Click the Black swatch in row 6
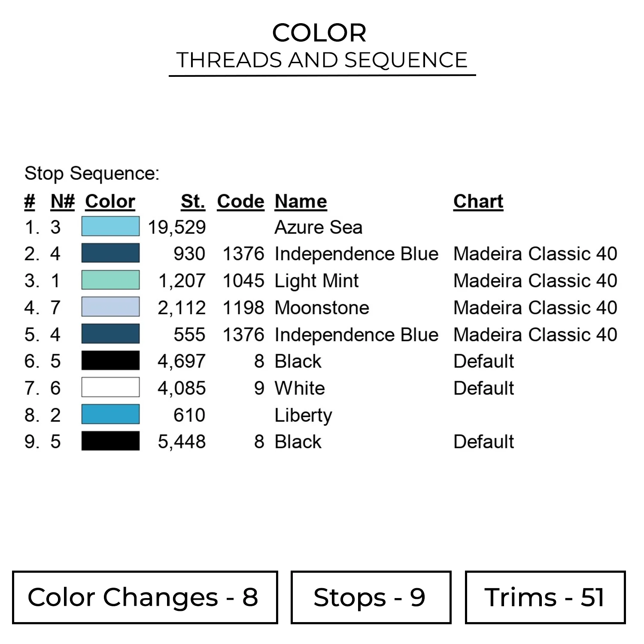 pos(110,361)
